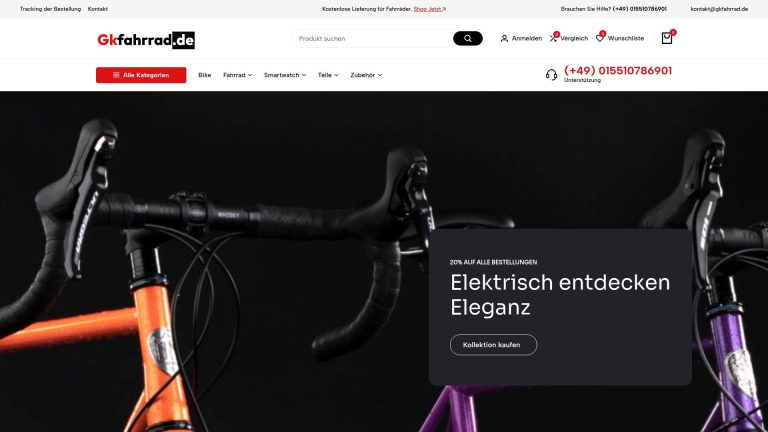Click the headset support icon
Viewport: 768px width, 432px height.
click(552, 74)
